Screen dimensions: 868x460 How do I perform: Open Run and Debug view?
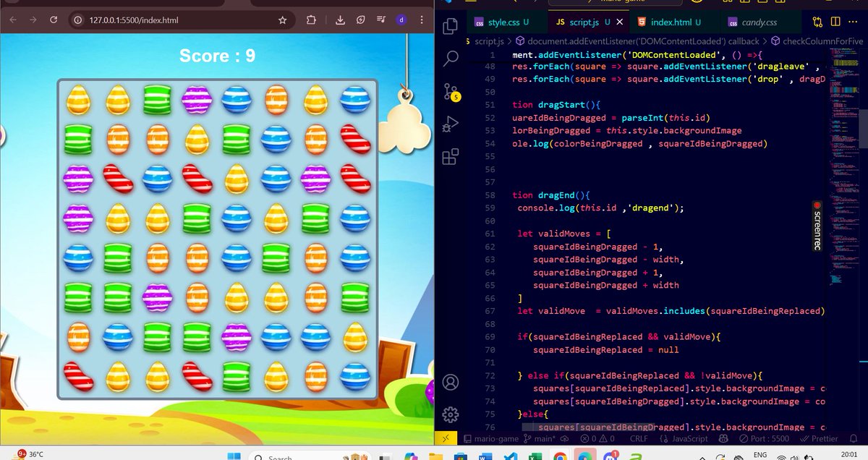450,124
